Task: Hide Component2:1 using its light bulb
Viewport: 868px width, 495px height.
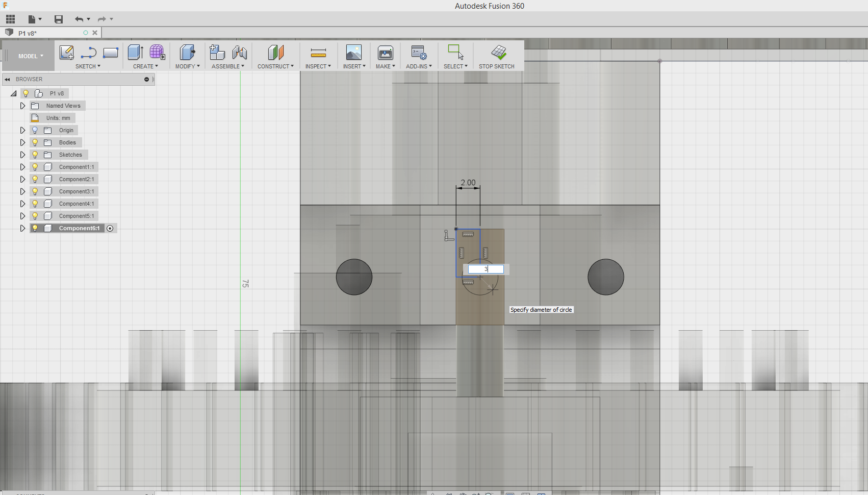Action: (35, 179)
